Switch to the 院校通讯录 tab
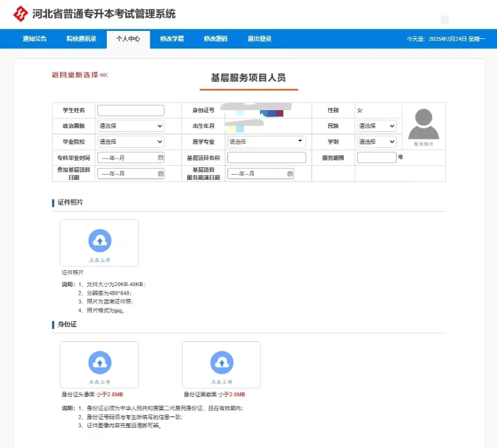 pos(81,39)
